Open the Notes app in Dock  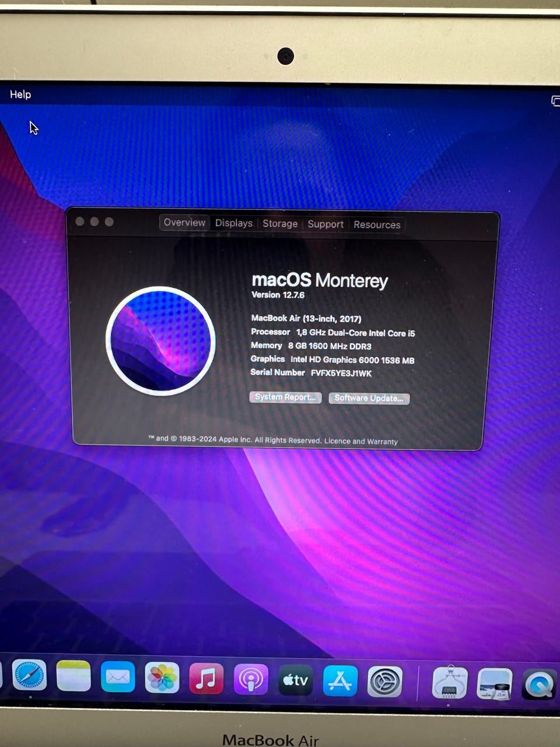[73, 677]
